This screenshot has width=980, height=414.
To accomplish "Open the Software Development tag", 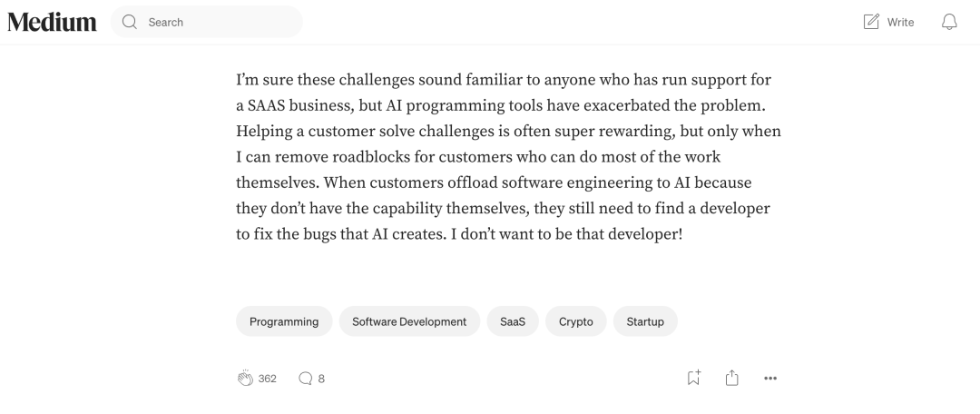I will [x=409, y=321].
